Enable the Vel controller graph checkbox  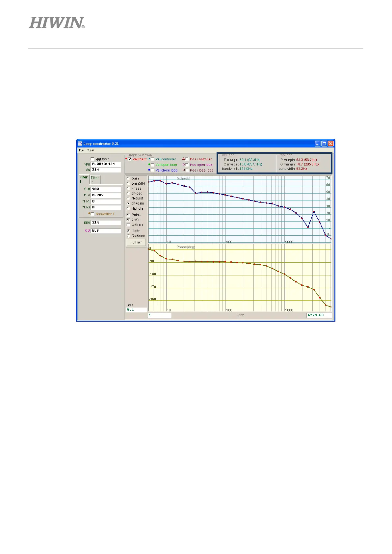coord(152,159)
